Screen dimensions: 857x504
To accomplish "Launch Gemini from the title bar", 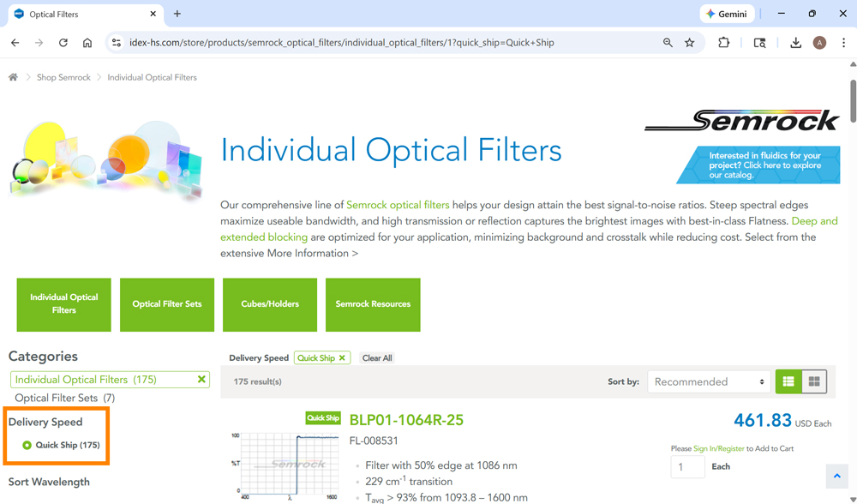I will click(x=727, y=14).
